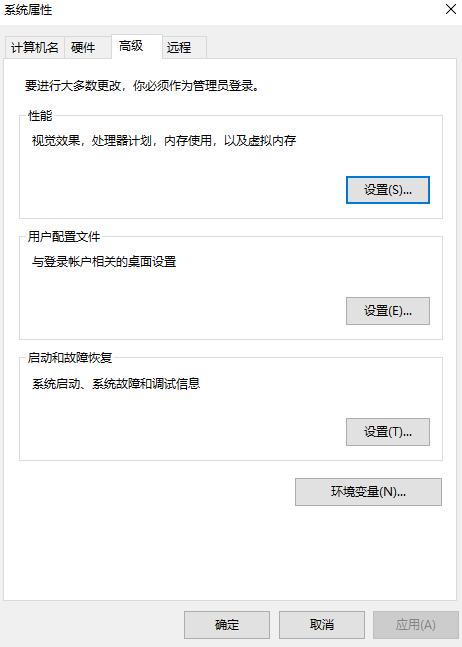Click the 系统启动、系统故障和调试信息 description

116,384
